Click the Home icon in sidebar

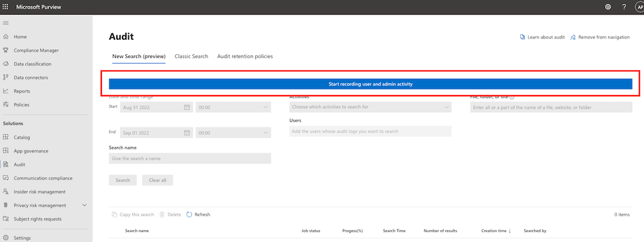point(6,37)
